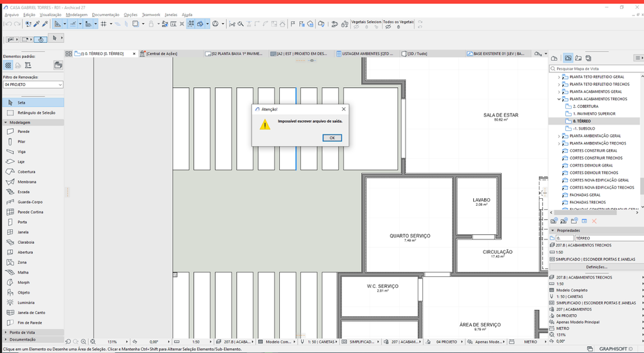Open the Modelagem menu

point(77,15)
